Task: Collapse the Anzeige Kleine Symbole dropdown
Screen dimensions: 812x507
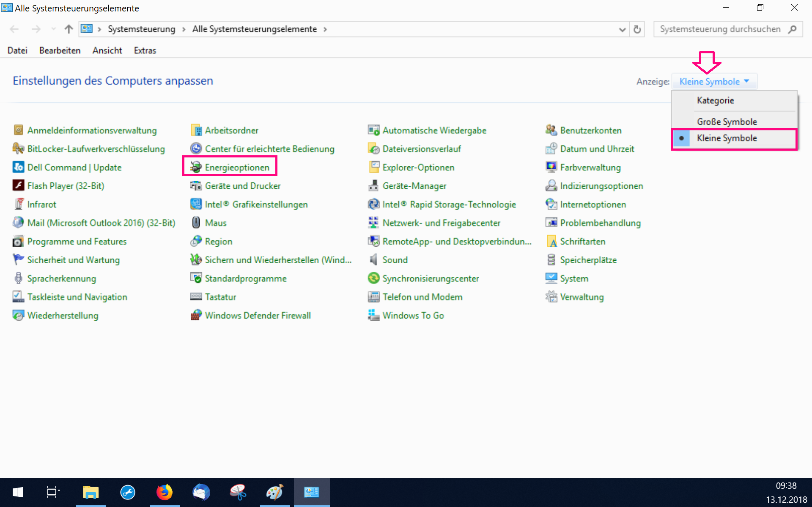Action: click(714, 82)
